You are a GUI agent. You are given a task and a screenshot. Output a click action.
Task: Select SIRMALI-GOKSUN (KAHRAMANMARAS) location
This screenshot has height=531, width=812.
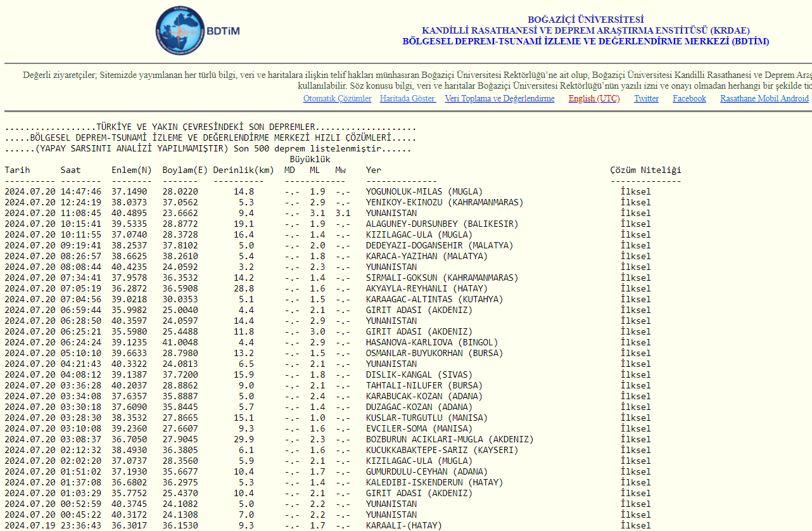coord(442,278)
